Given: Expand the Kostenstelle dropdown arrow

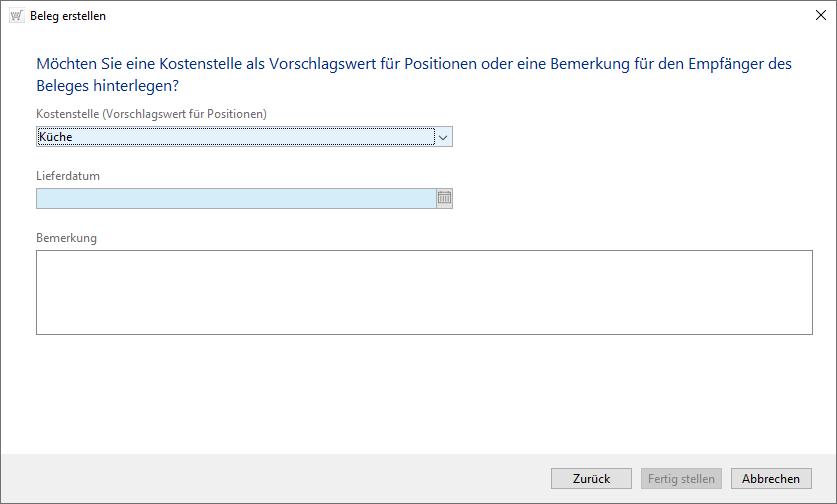Looking at the screenshot, I should click(x=444, y=137).
